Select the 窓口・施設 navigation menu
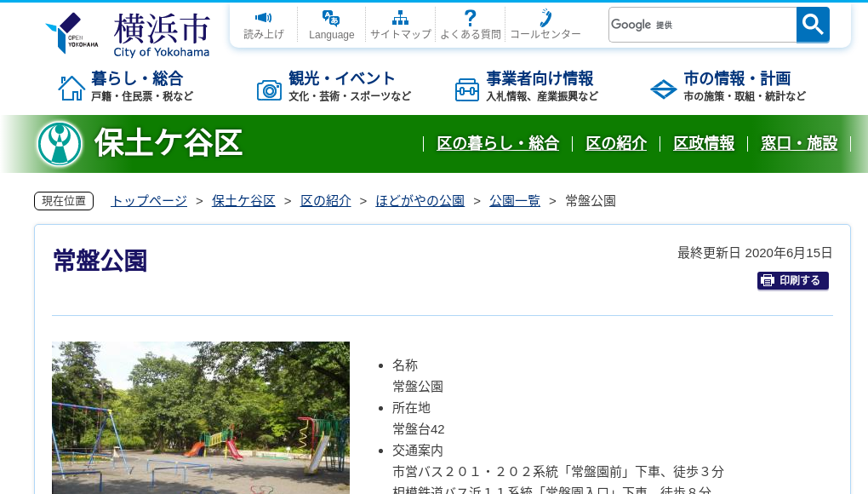868x494 pixels. click(799, 145)
